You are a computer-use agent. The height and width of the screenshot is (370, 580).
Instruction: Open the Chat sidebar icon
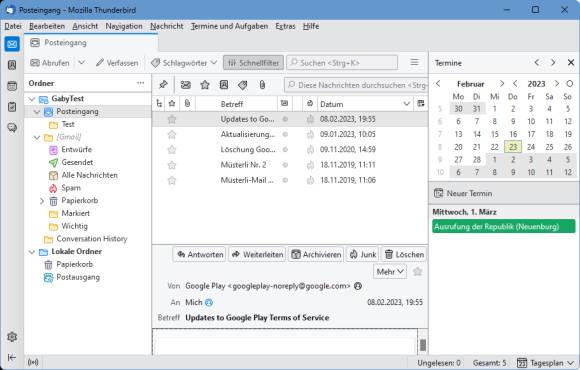(x=12, y=128)
